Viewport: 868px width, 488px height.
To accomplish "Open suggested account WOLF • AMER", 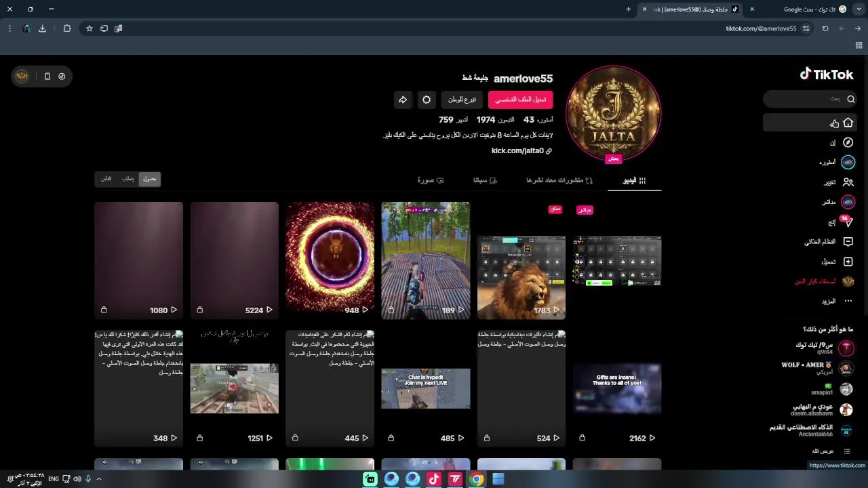I will 817,368.
